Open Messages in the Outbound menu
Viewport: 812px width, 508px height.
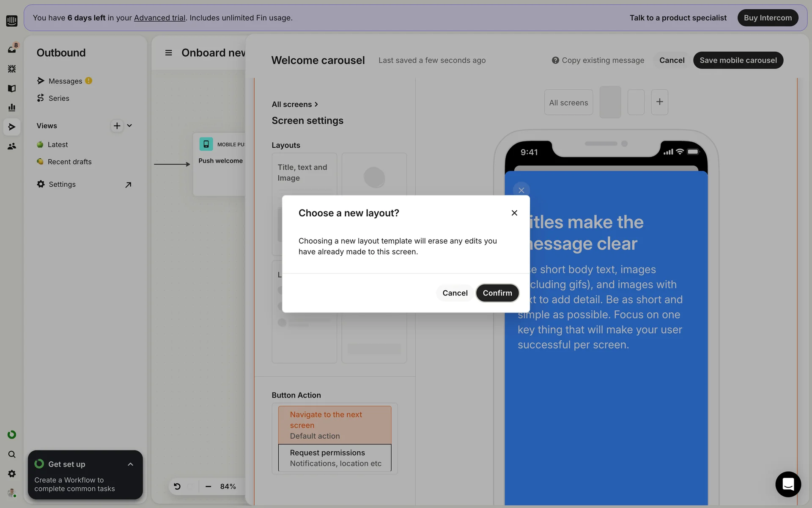pos(65,81)
